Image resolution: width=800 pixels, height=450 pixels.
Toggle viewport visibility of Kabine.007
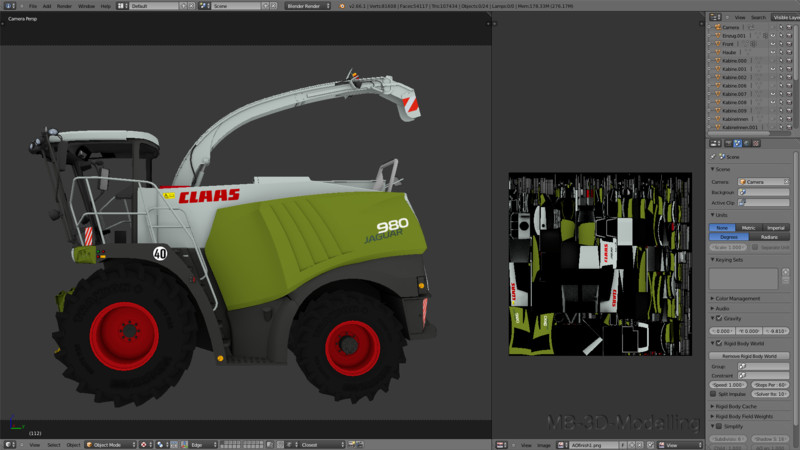point(772,94)
